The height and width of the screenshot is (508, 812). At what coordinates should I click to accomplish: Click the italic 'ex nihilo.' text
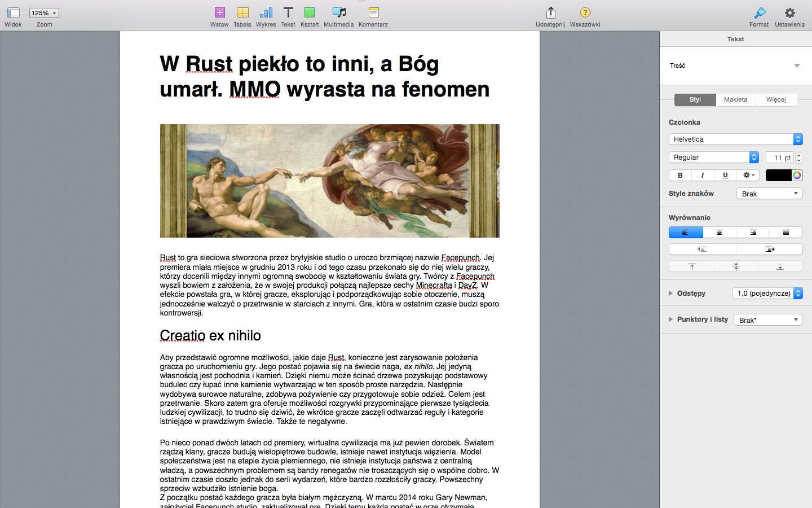419,366
